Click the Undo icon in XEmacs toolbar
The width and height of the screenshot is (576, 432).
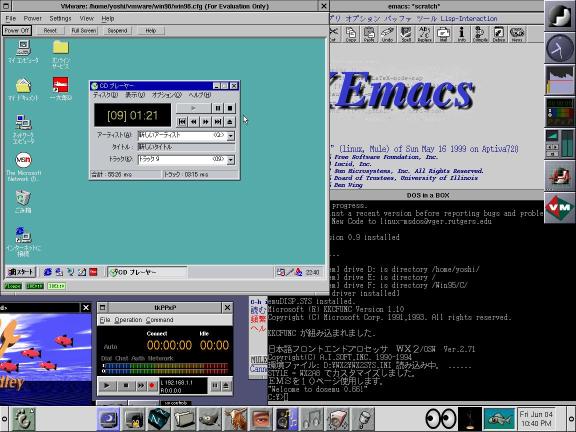(x=388, y=34)
